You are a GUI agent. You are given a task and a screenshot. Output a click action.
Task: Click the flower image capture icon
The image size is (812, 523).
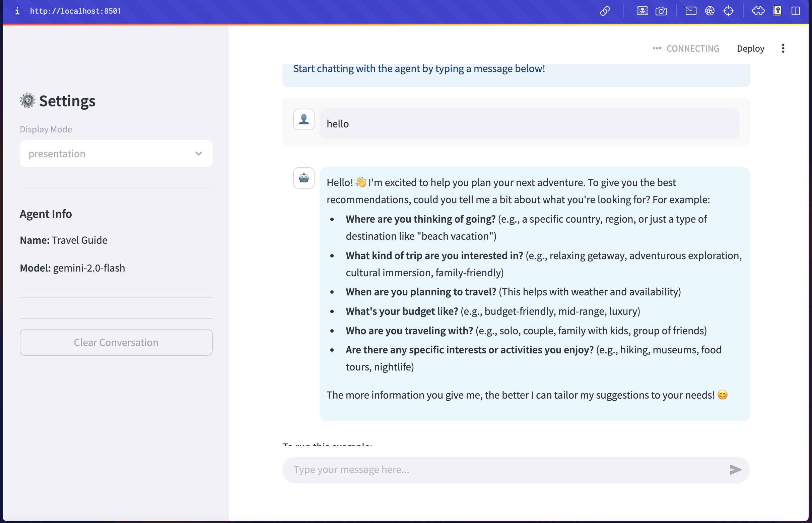click(x=642, y=11)
